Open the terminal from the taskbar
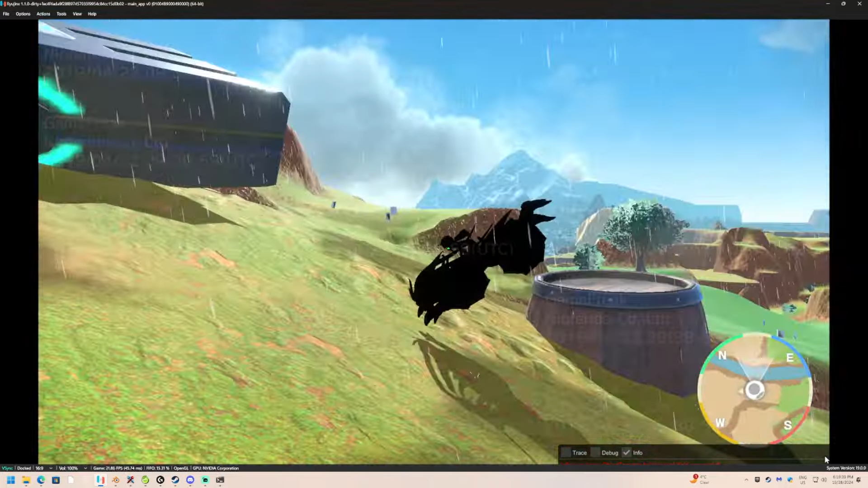The image size is (868, 488). click(x=220, y=480)
